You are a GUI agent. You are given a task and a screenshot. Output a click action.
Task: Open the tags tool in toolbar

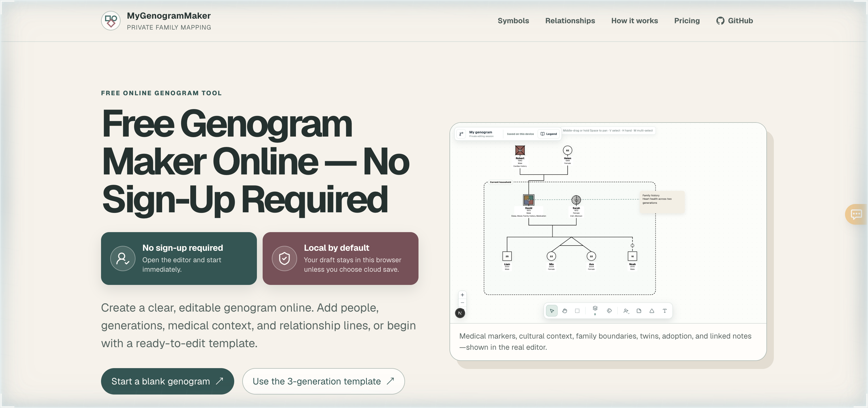(x=609, y=311)
